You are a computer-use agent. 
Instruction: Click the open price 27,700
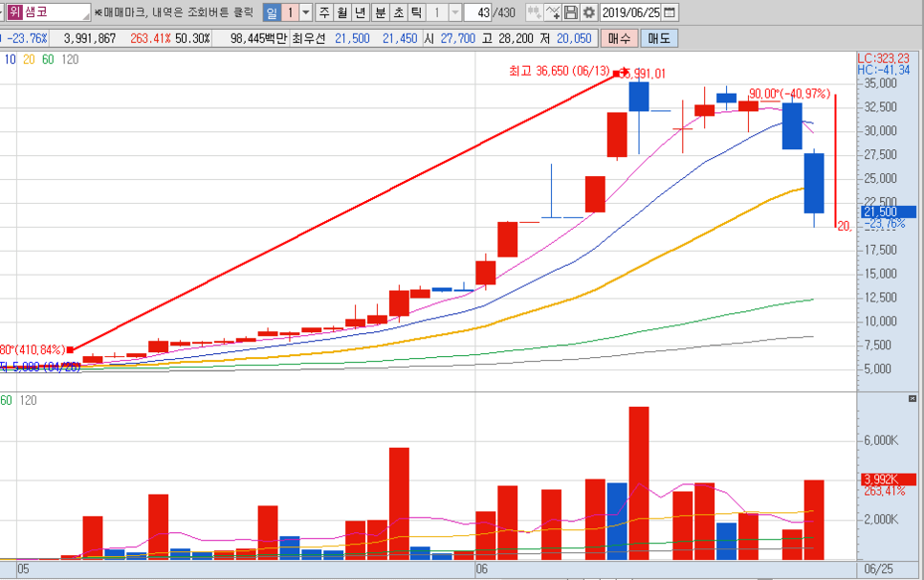[458, 38]
